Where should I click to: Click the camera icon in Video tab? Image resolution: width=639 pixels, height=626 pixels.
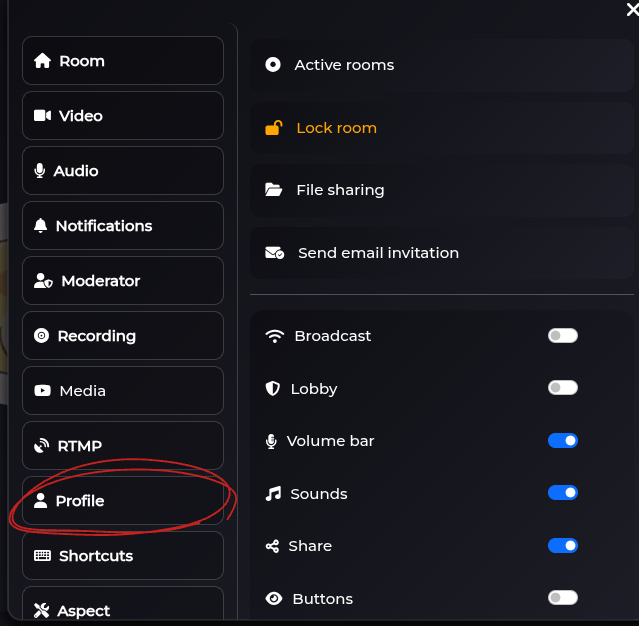click(x=42, y=116)
